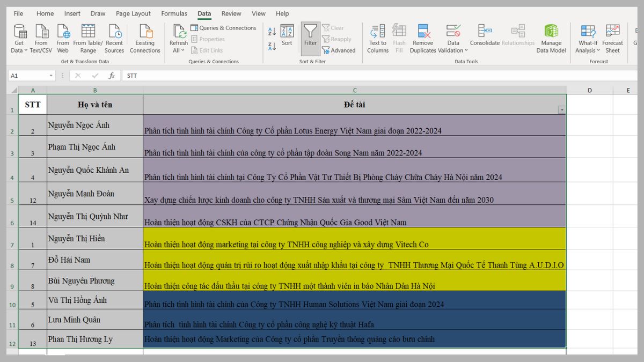Click the Forecast Sheet icon
The width and height of the screenshot is (644, 362).
612,36
